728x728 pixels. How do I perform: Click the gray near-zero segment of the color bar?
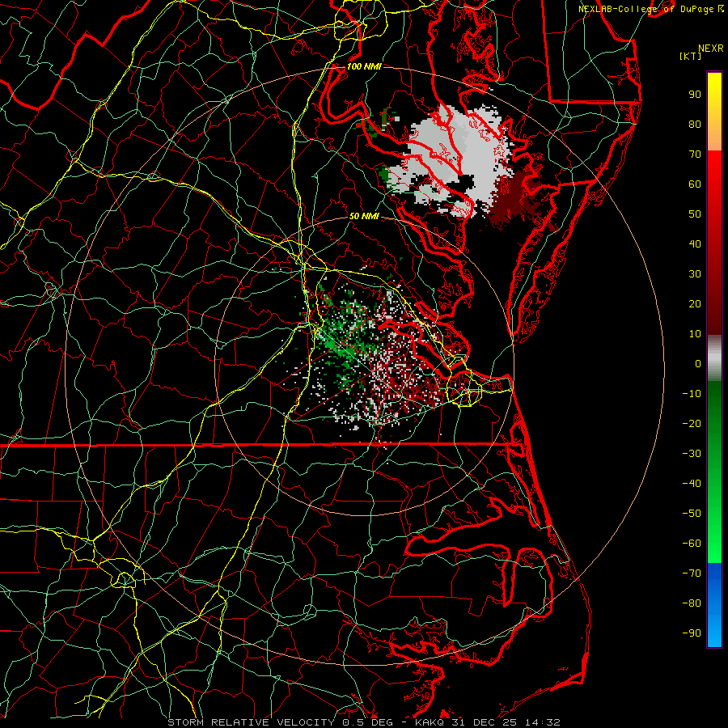tap(714, 358)
